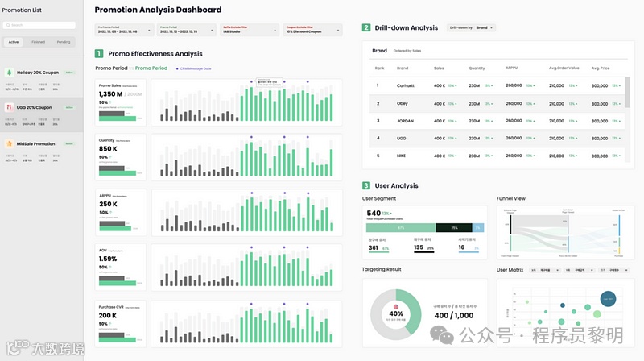Click the 361 user segment count
This screenshot has width=644, height=361.
click(x=374, y=247)
